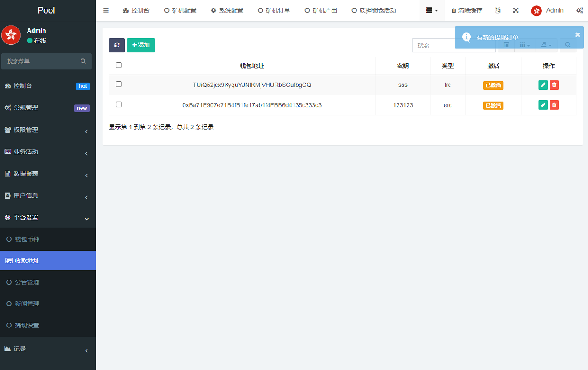Open the settings gears icon in the top right

coord(579,10)
